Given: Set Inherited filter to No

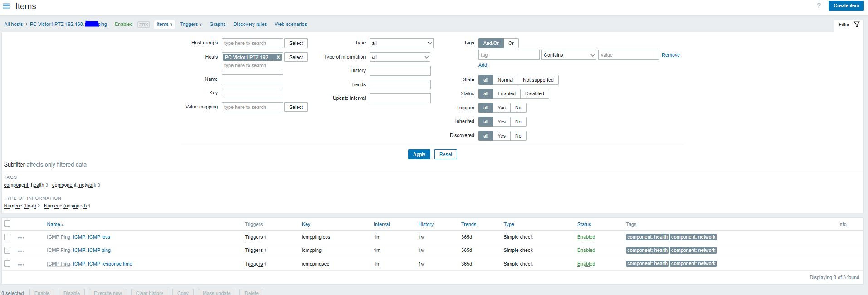Looking at the screenshot, I should (x=518, y=122).
